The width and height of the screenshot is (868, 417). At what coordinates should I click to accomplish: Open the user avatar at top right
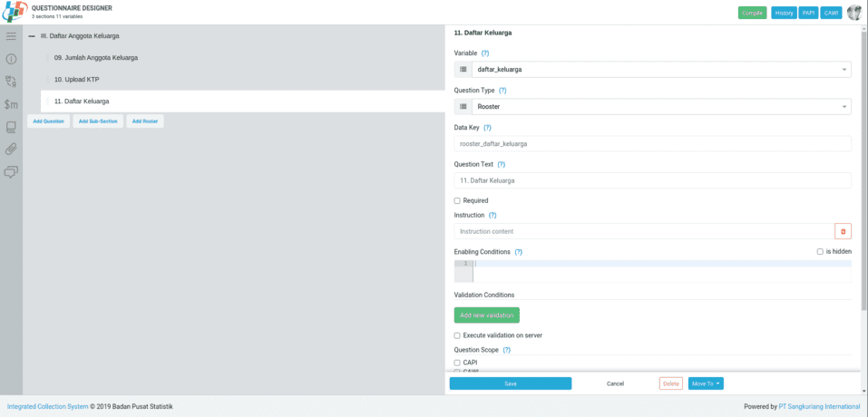point(854,12)
